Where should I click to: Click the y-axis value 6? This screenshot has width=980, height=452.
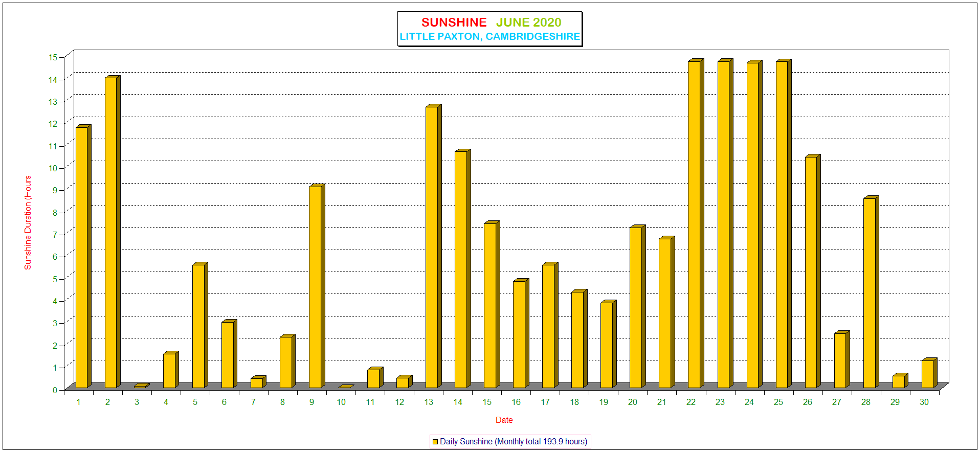[55, 257]
